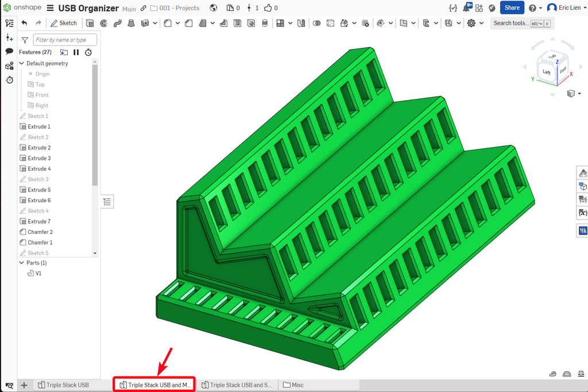
Task: Click the Left face of view cube
Action: pos(547,71)
